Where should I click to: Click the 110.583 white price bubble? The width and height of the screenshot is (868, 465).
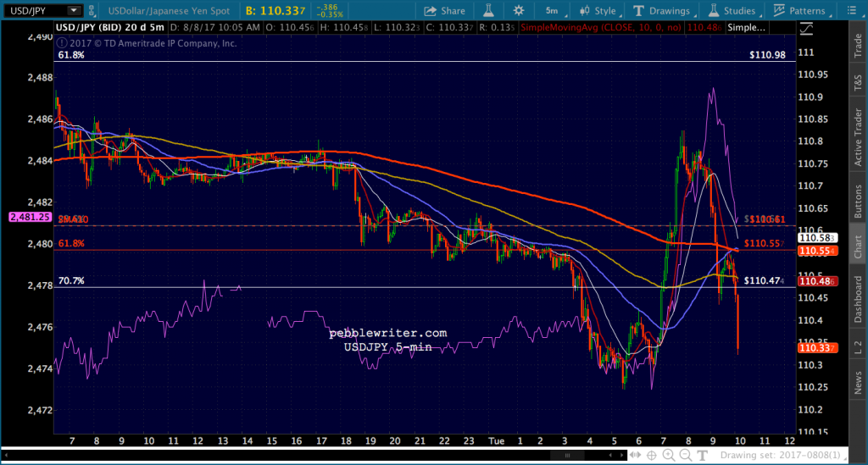tap(817, 238)
